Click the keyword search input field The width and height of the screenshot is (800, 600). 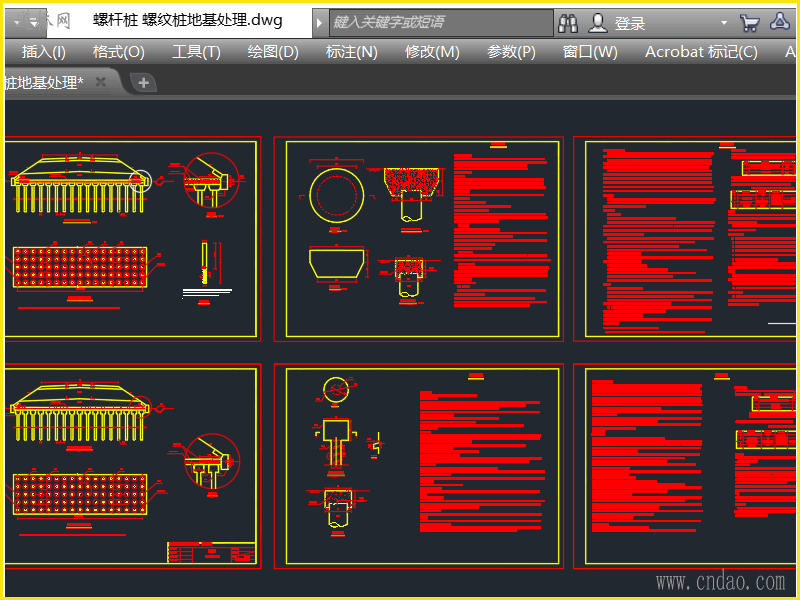[x=441, y=22]
